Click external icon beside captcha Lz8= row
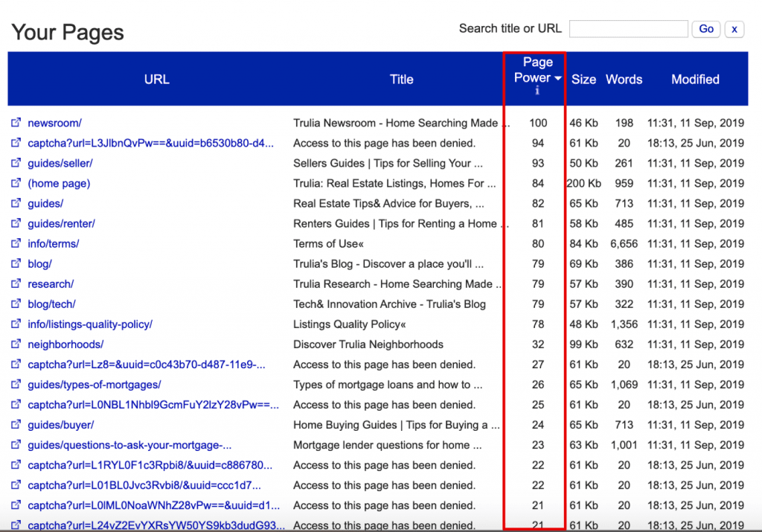 pos(16,364)
